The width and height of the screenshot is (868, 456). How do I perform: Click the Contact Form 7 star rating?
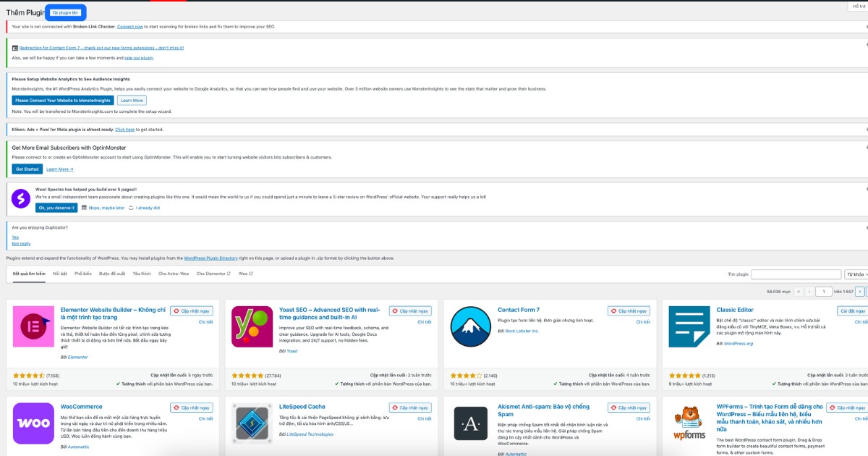(466, 376)
